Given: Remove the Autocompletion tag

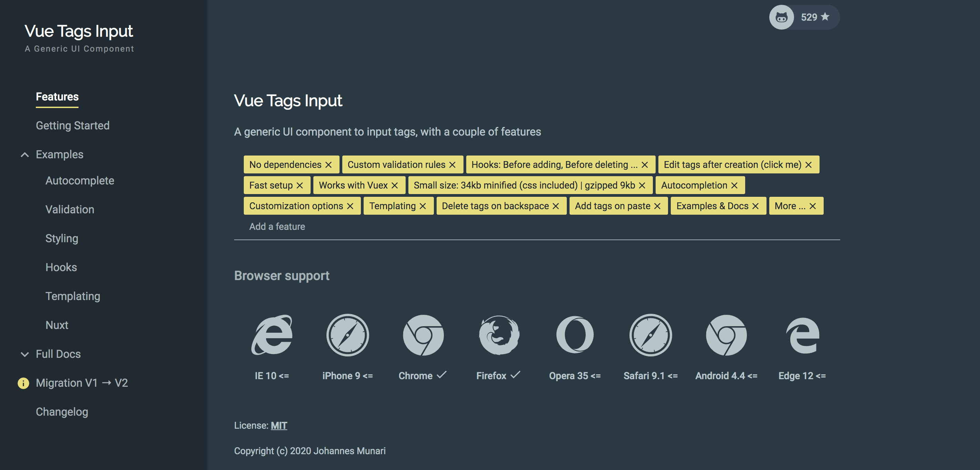Looking at the screenshot, I should tap(734, 185).
